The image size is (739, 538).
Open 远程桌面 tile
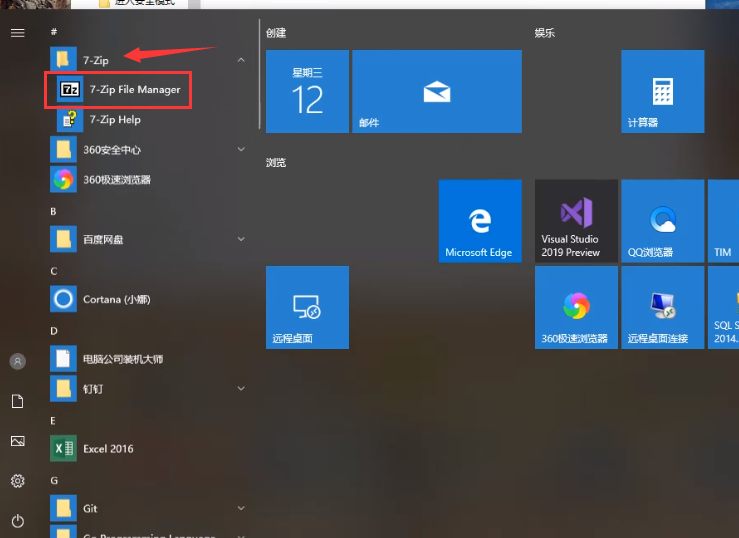[307, 307]
